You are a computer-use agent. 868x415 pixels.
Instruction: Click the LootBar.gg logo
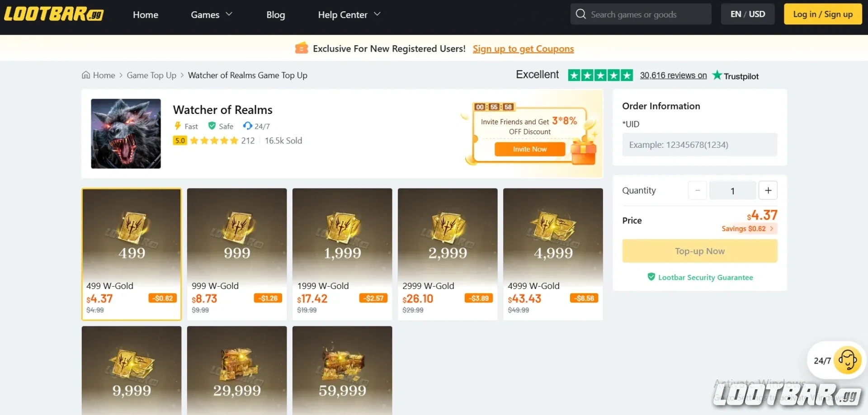tap(54, 14)
